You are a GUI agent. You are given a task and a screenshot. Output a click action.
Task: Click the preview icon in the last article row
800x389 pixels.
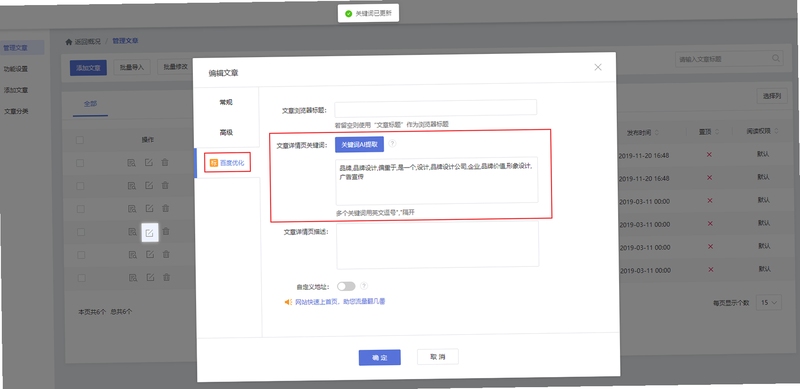132,278
